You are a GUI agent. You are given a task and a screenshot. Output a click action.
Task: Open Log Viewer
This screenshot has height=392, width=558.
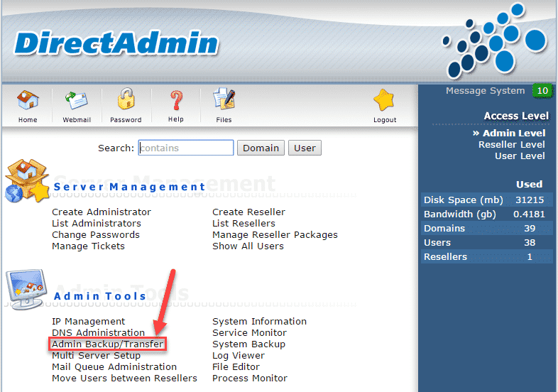[239, 356]
